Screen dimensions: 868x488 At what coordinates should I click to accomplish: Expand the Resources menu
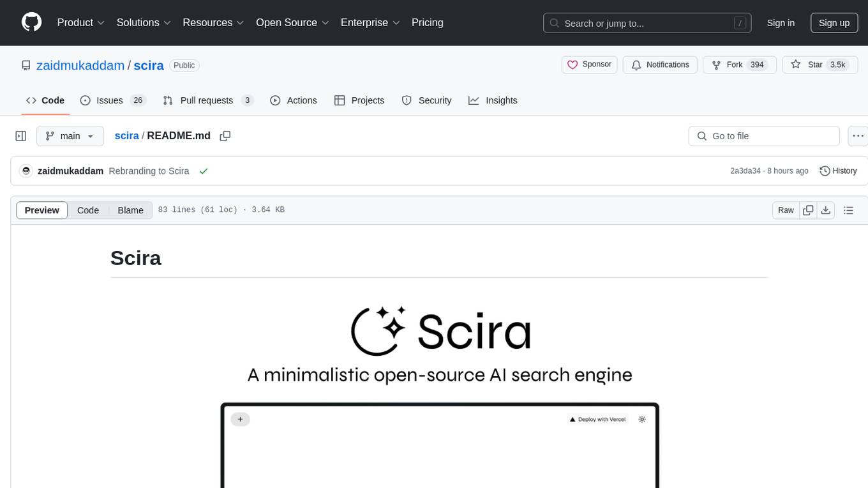pyautogui.click(x=214, y=22)
